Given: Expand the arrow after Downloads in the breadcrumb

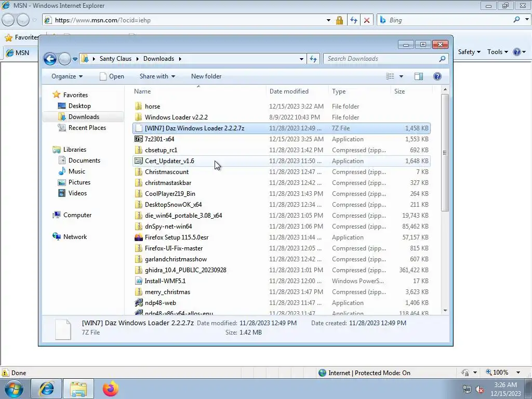Looking at the screenshot, I should coord(180,59).
